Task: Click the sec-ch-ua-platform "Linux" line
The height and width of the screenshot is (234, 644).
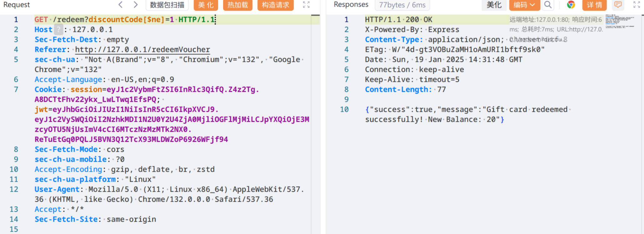Action: [x=95, y=179]
